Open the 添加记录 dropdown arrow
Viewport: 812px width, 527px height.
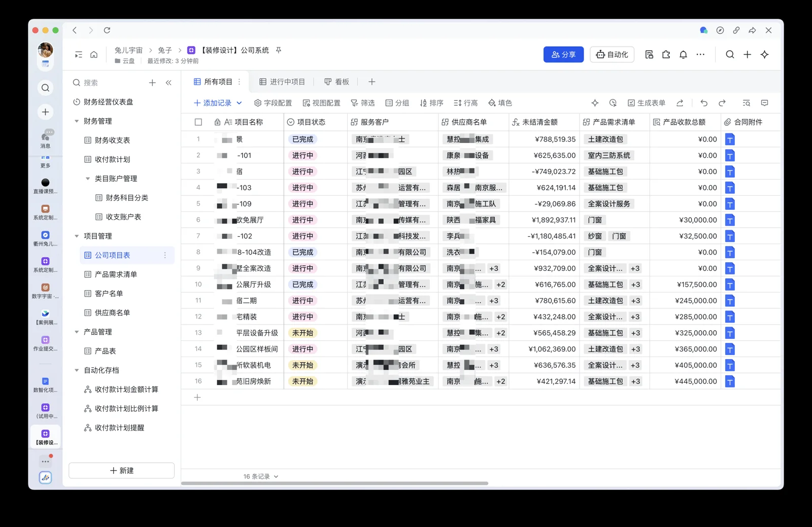tap(239, 103)
